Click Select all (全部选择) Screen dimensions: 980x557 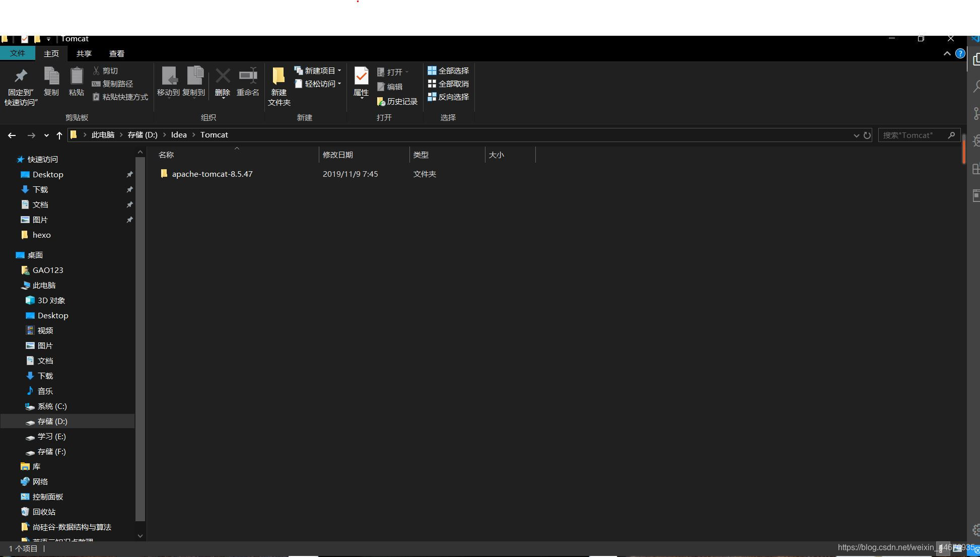(x=448, y=71)
